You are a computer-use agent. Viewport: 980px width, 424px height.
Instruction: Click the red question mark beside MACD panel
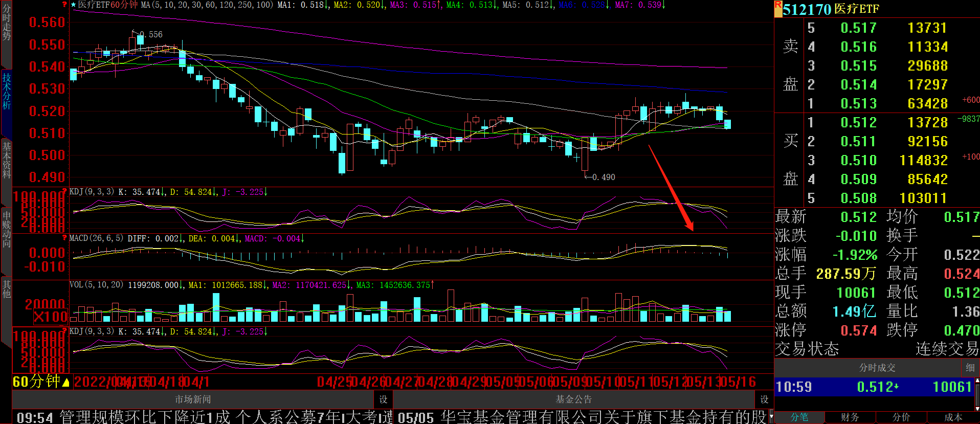click(x=64, y=238)
